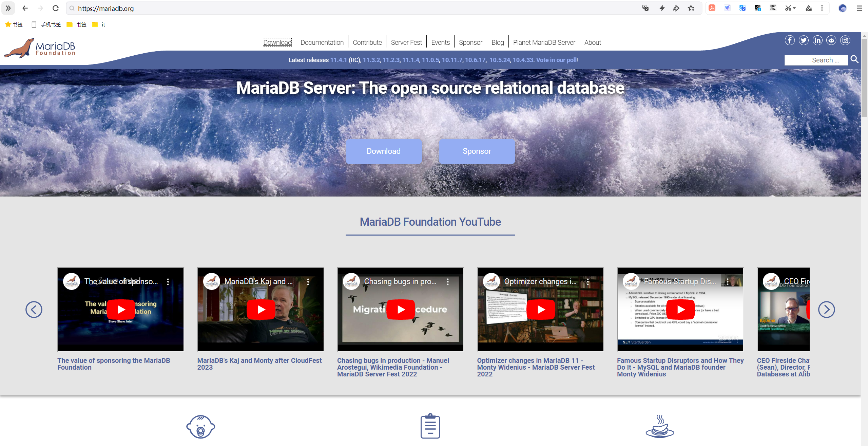
Task: Open the Blog menu item
Action: [498, 42]
